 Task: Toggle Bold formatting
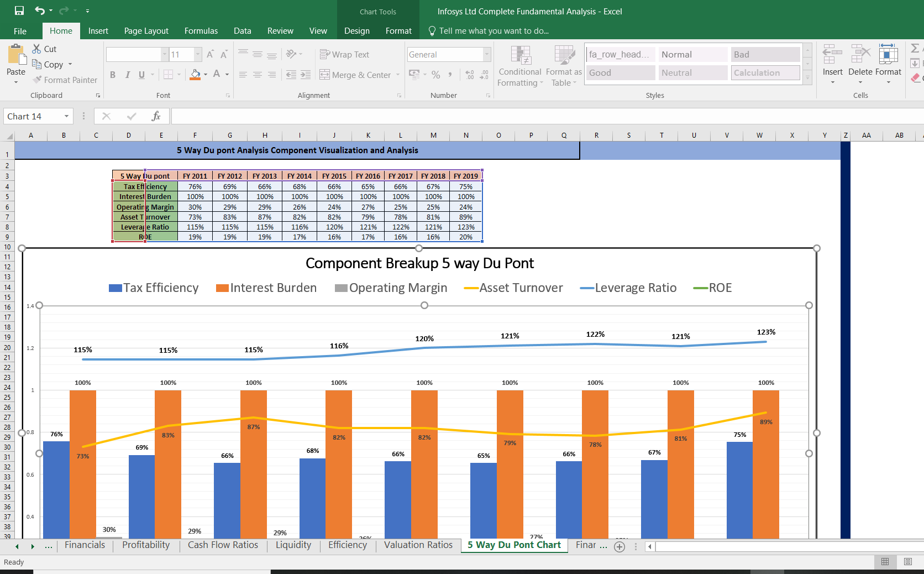(113, 75)
